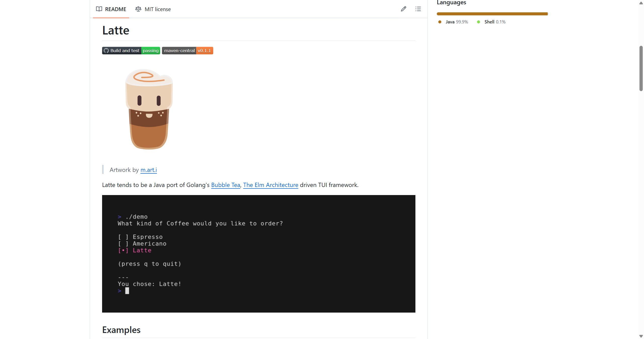Click the Latte coffee cup artwork
Viewport: 644px width, 339px height.
(149, 109)
